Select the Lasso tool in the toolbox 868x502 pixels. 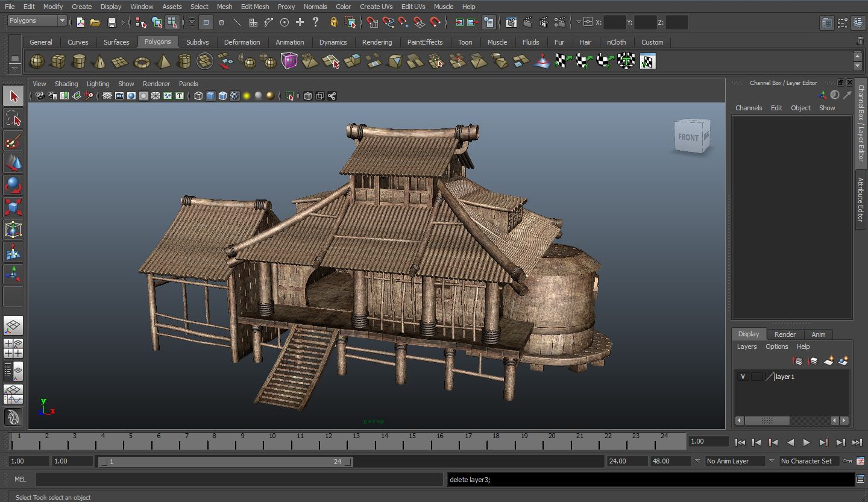click(13, 119)
